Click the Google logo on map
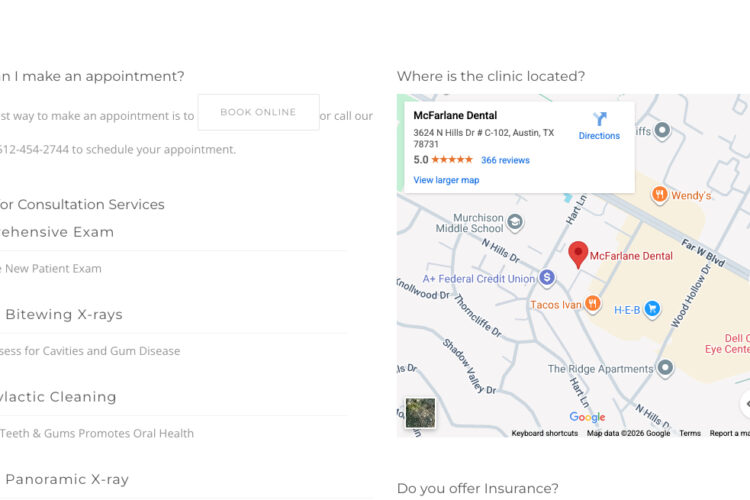Screen dimensions: 750x500 [x=587, y=417]
